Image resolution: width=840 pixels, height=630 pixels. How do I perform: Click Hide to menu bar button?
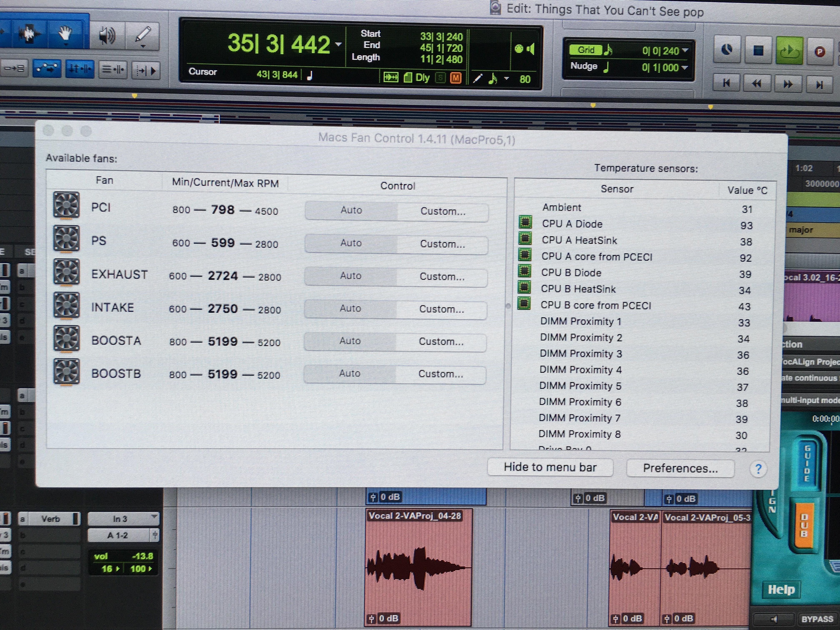click(550, 467)
